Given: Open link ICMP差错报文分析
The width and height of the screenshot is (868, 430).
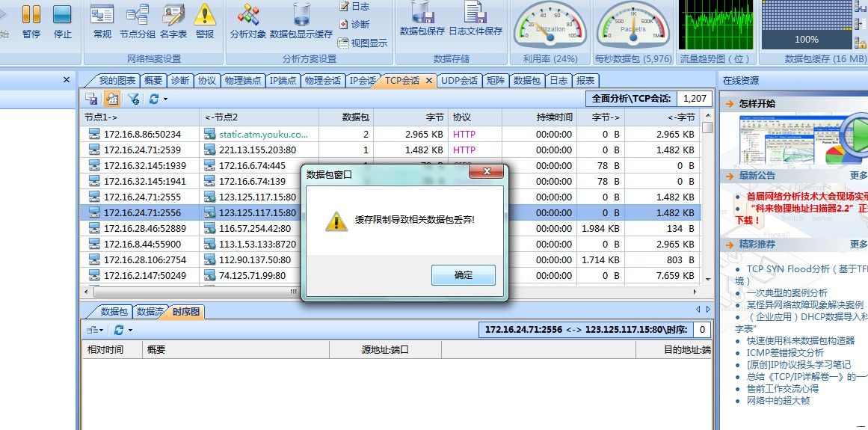Looking at the screenshot, I should [785, 352].
